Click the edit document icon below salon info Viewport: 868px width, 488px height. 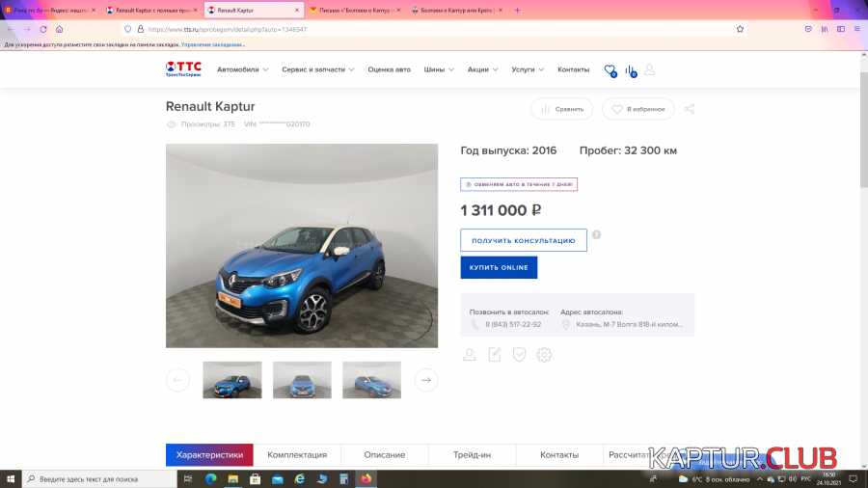click(x=495, y=355)
